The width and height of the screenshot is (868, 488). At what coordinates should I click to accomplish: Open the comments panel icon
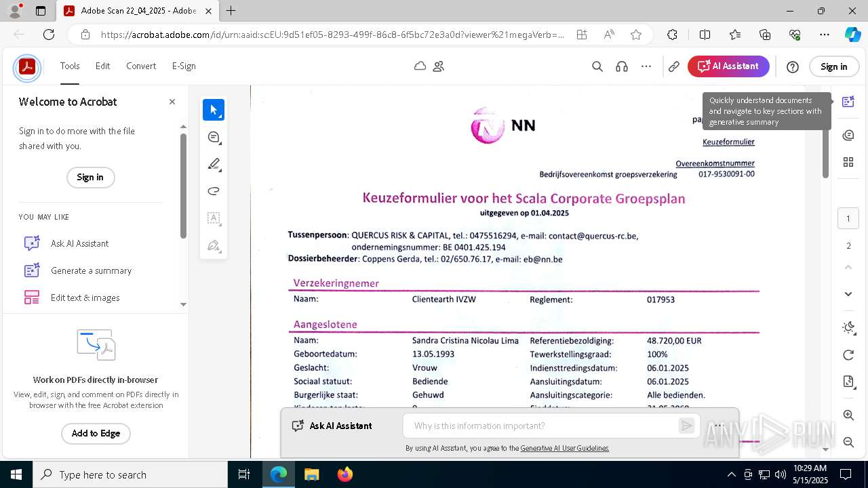point(848,136)
